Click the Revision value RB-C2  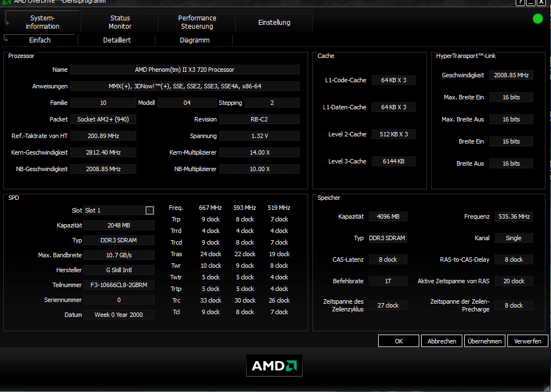259,119
